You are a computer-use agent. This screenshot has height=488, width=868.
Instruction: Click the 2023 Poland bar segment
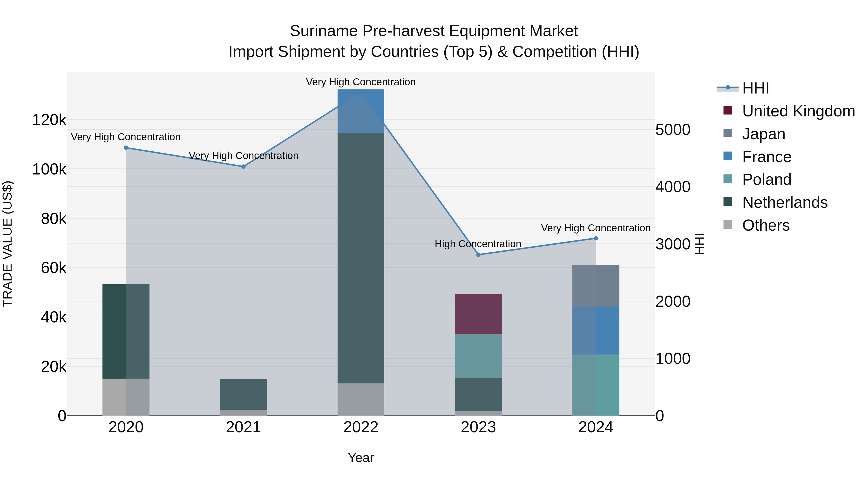point(478,356)
